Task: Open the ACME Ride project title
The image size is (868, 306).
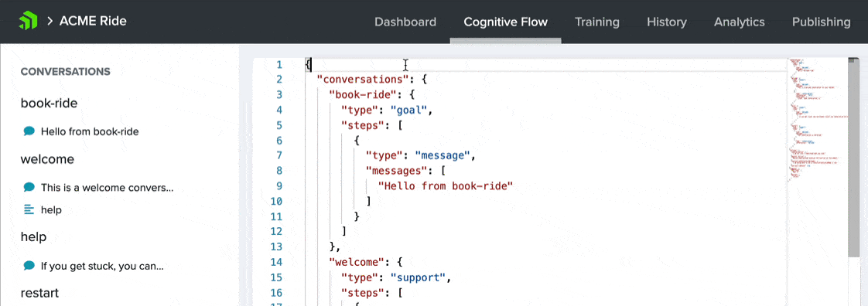Action: [x=93, y=22]
